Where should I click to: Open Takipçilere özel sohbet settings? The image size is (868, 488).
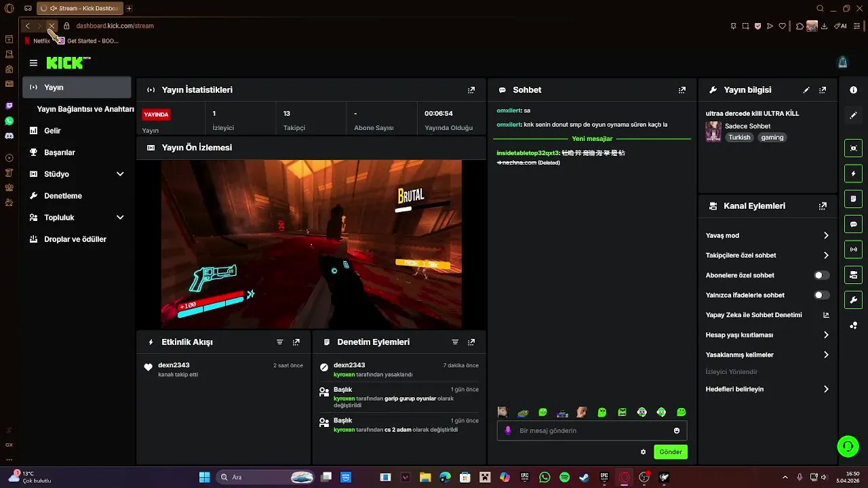(767, 256)
